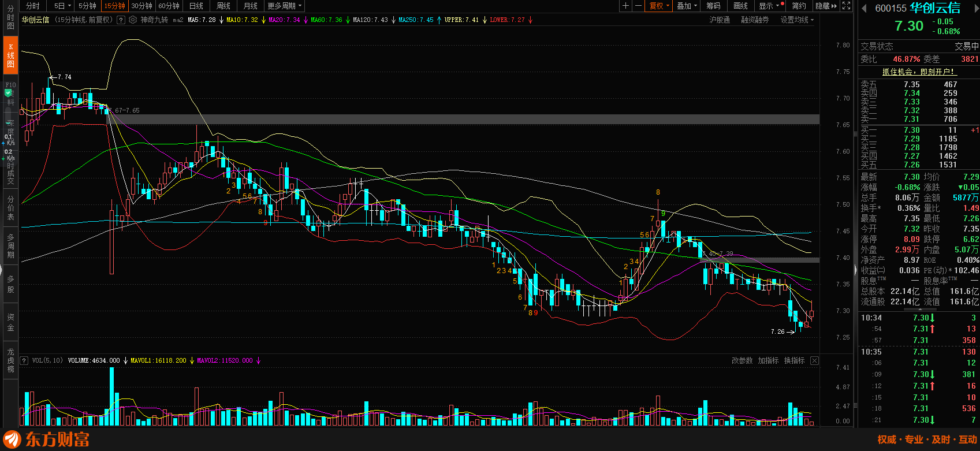This screenshot has height=451, width=980.
Task: Open indicator help question icon
Action: pos(121,20)
